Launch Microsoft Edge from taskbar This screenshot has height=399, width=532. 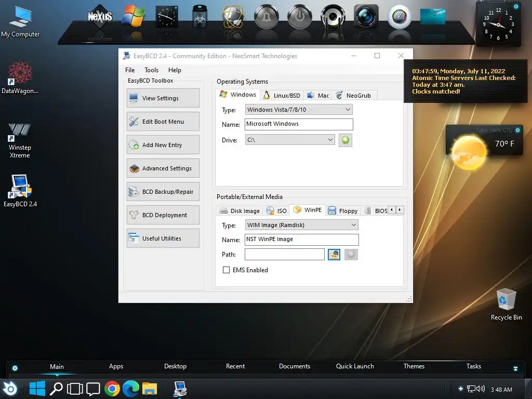pos(130,389)
